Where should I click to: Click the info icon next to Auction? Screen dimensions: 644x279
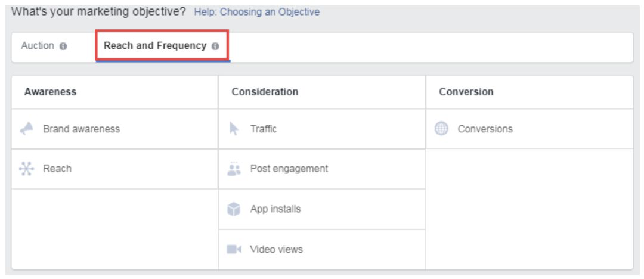click(x=63, y=46)
